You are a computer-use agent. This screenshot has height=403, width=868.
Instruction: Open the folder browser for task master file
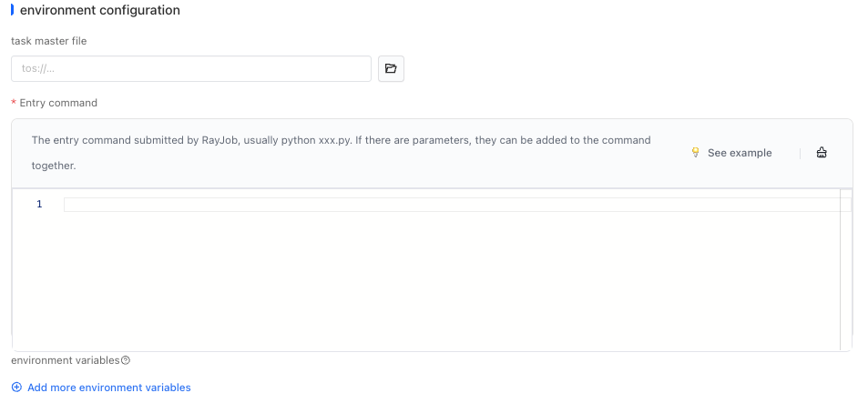pos(391,69)
